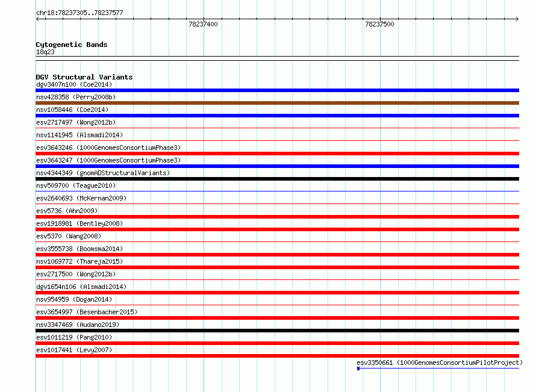Click dgv1654n106 (Alsmadi2014) label
This screenshot has width=536, height=392.
[x=81, y=287]
